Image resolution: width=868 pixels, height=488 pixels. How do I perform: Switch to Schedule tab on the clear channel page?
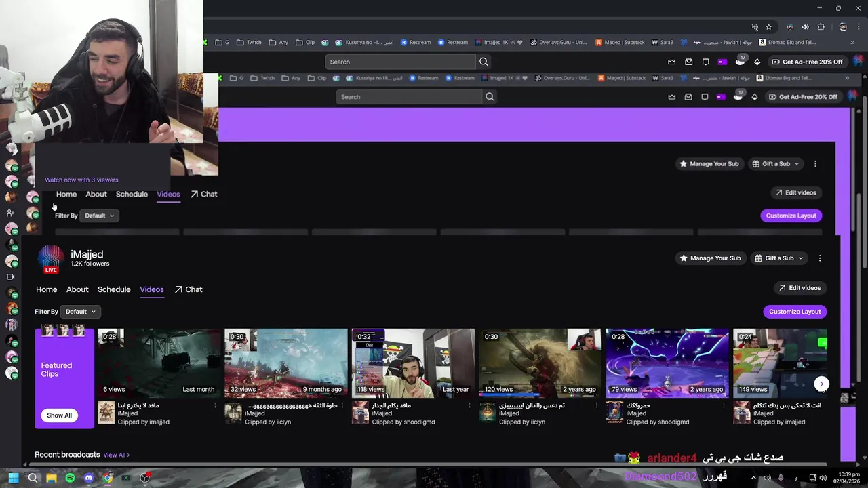(114, 289)
